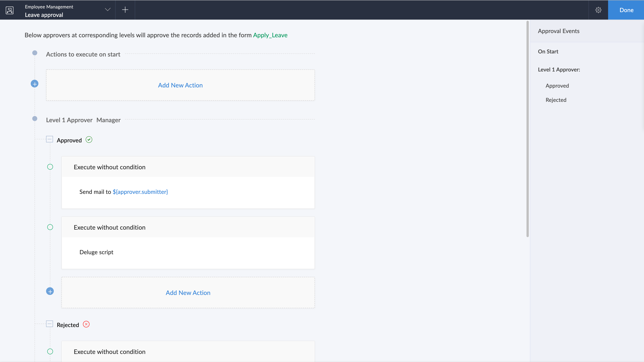Click the node dot beside Level 1 Approver
644x362 pixels.
(x=35, y=119)
